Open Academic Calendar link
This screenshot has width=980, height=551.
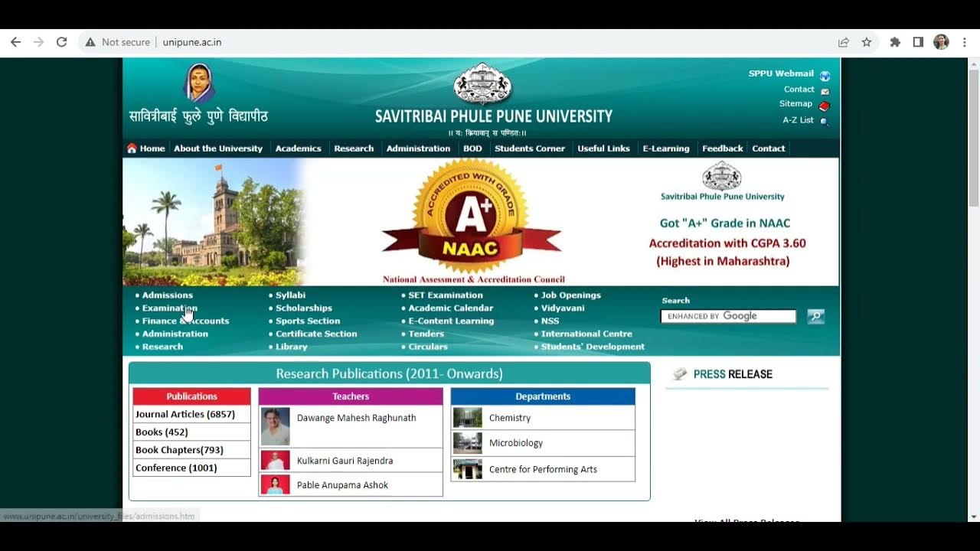point(451,308)
